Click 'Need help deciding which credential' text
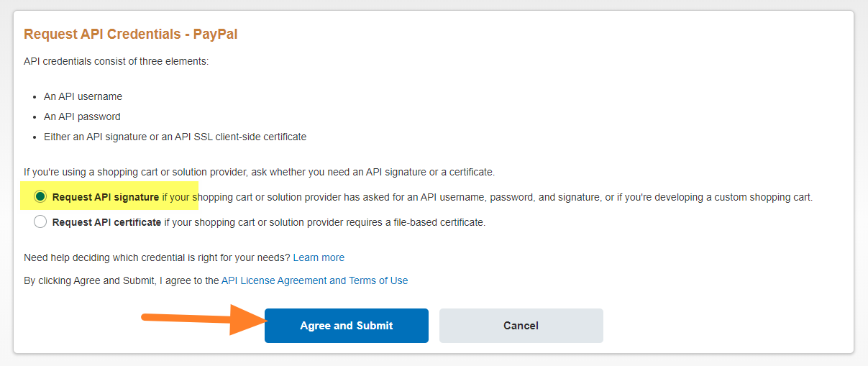The height and width of the screenshot is (366, 868). (x=157, y=257)
